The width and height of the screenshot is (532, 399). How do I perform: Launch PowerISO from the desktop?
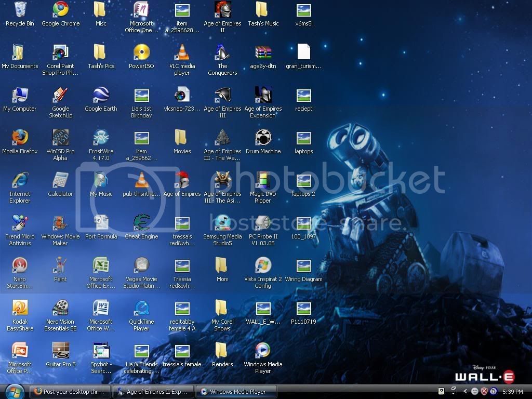point(141,52)
